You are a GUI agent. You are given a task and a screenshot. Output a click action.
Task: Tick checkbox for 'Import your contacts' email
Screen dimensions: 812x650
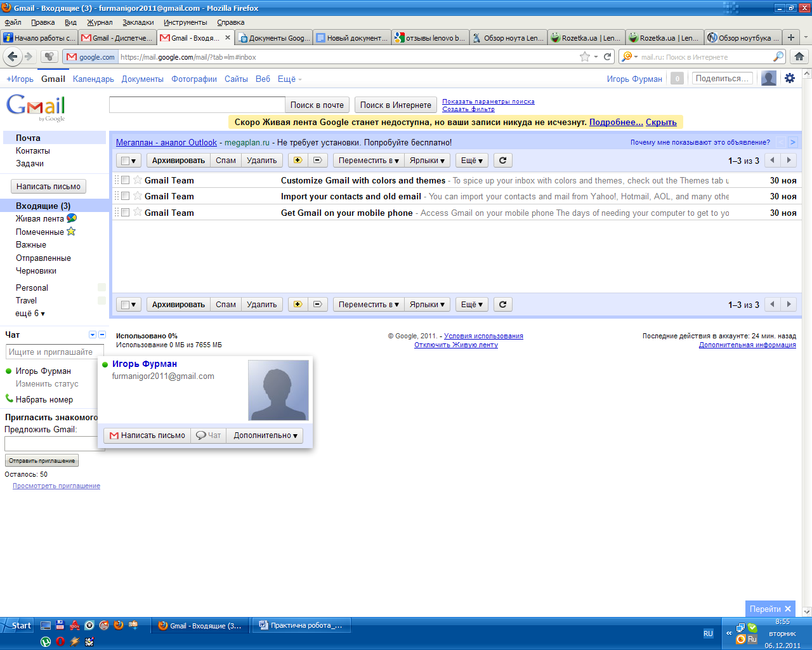(126, 196)
